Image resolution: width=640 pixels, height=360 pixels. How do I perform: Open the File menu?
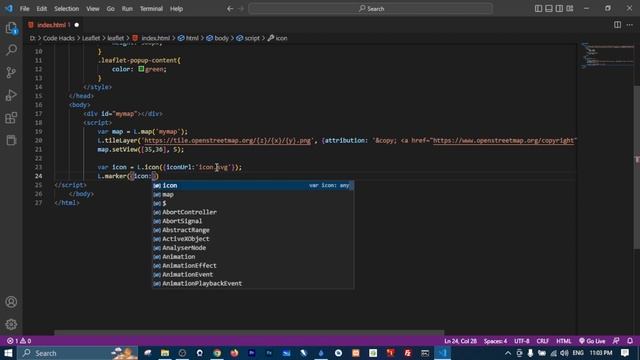click(24, 9)
